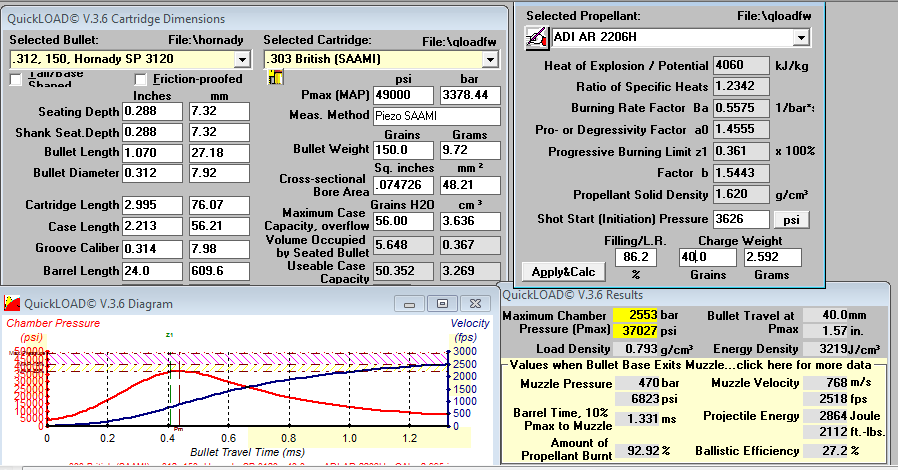
Task: Click the propellant data icon beside ADI AR 2206H
Action: [537, 38]
